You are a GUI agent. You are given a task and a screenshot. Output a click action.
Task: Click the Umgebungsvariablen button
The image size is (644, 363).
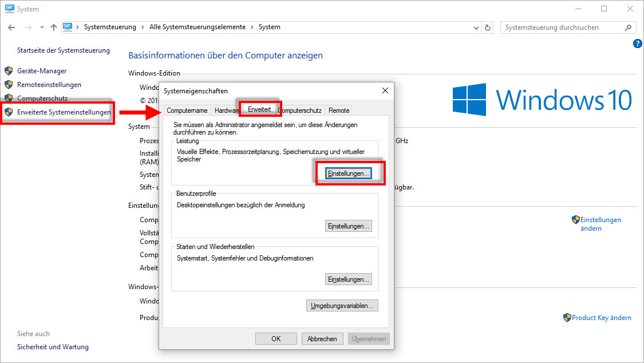[342, 305]
